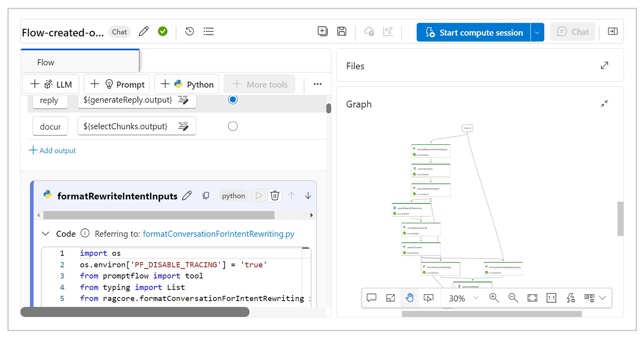Zoom out on the graph
Screen dimensions: 644x339
(x=513, y=298)
